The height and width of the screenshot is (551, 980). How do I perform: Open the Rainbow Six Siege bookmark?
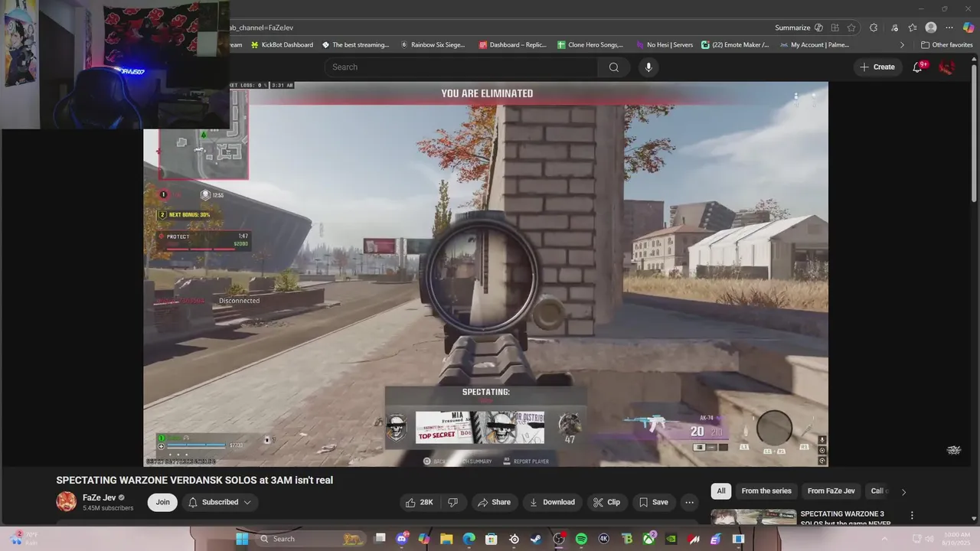click(x=433, y=45)
